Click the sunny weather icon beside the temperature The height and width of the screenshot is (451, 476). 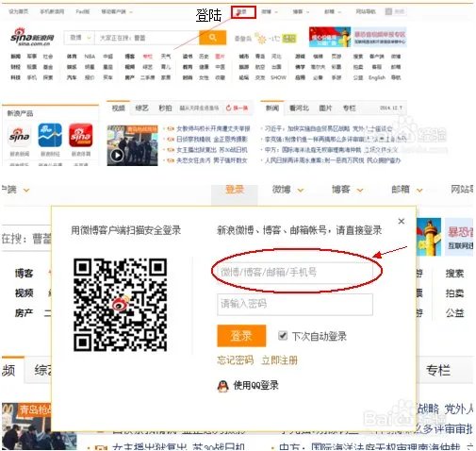pos(260,39)
